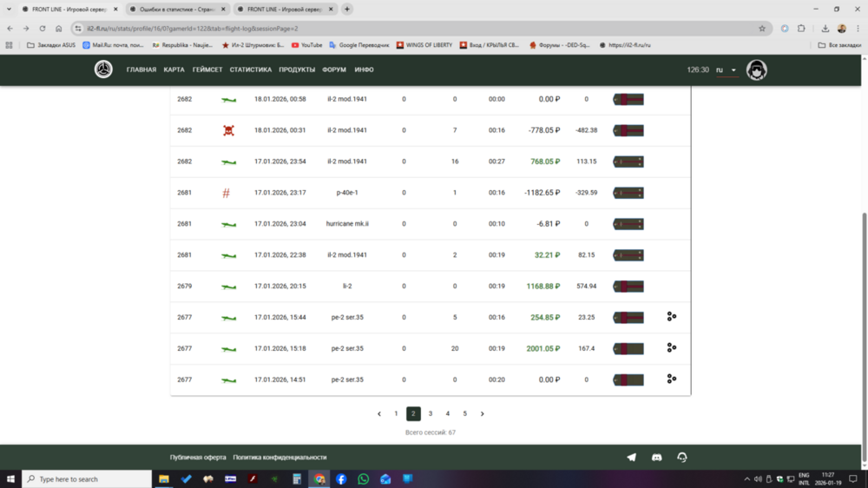Viewport: 868px width, 488px height.
Task: Open the support headset icon in footer
Action: pyautogui.click(x=682, y=457)
